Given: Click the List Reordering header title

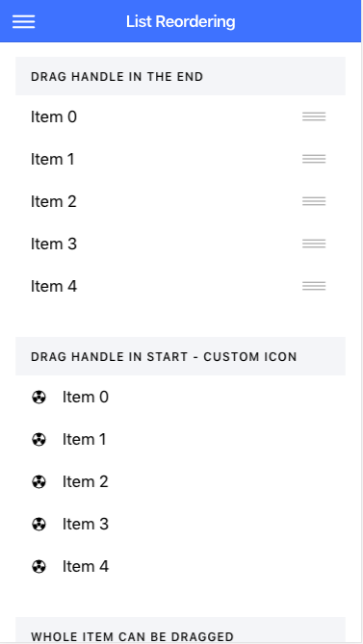Looking at the screenshot, I should pos(181,21).
